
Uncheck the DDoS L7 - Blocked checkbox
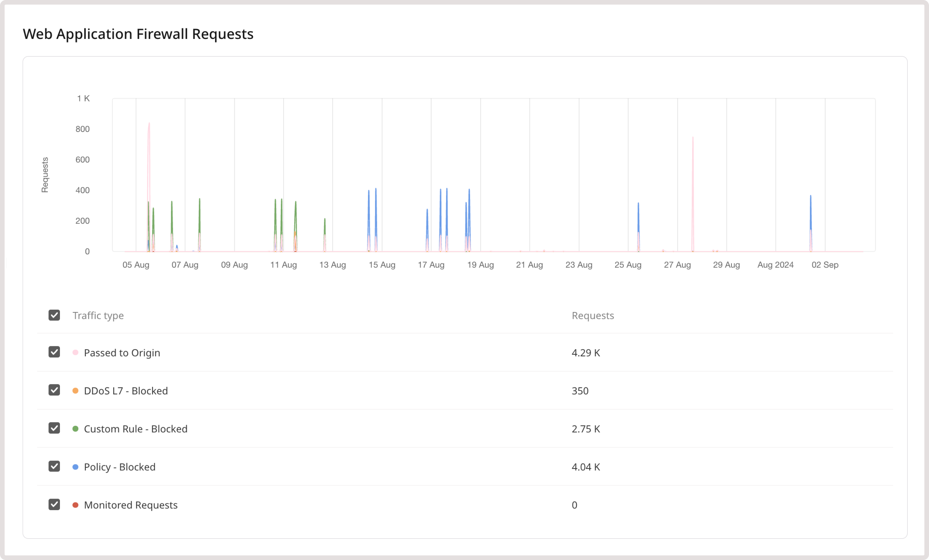54,390
